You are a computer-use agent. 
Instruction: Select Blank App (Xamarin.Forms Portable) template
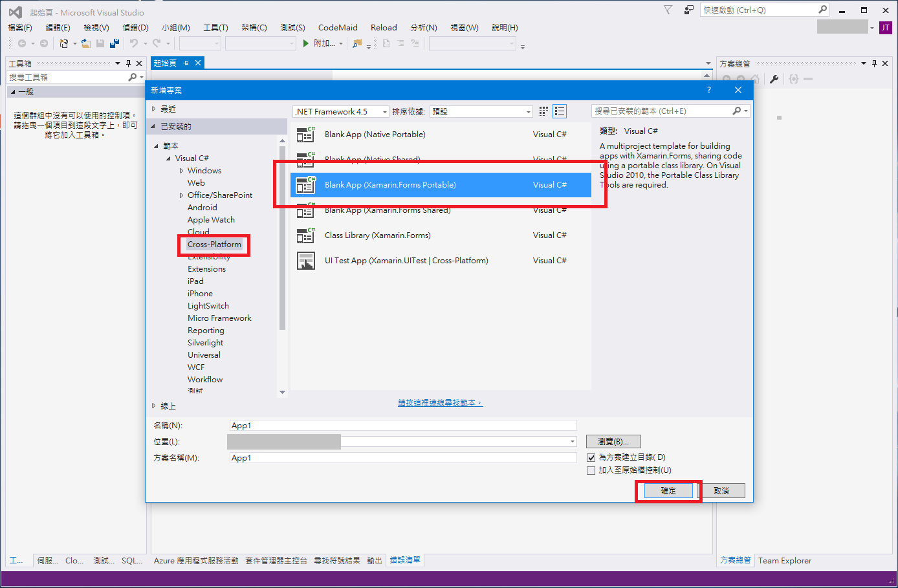[441, 185]
